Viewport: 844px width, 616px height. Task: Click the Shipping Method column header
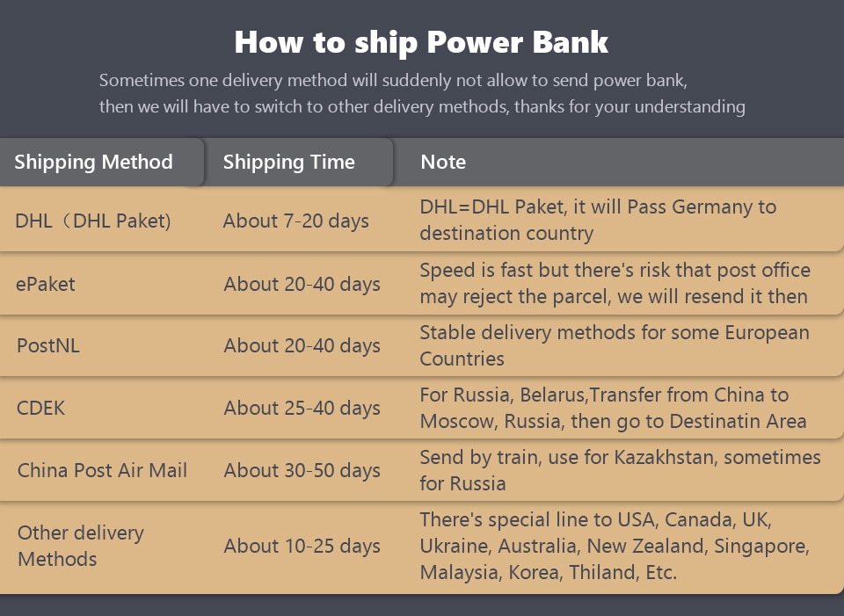tap(94, 163)
